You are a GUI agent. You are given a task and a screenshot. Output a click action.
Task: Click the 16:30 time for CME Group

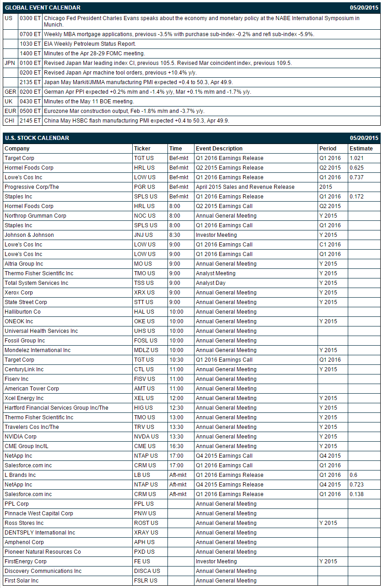point(176,446)
